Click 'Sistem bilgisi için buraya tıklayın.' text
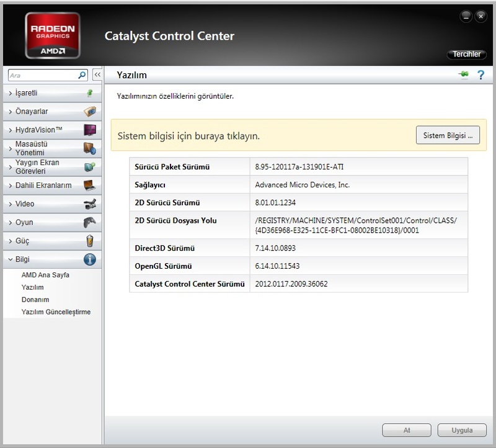This screenshot has height=448, width=496. click(188, 136)
